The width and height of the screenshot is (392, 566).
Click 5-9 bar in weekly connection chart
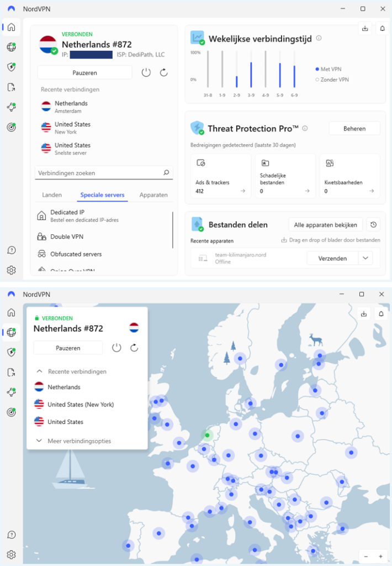pyautogui.click(x=280, y=75)
